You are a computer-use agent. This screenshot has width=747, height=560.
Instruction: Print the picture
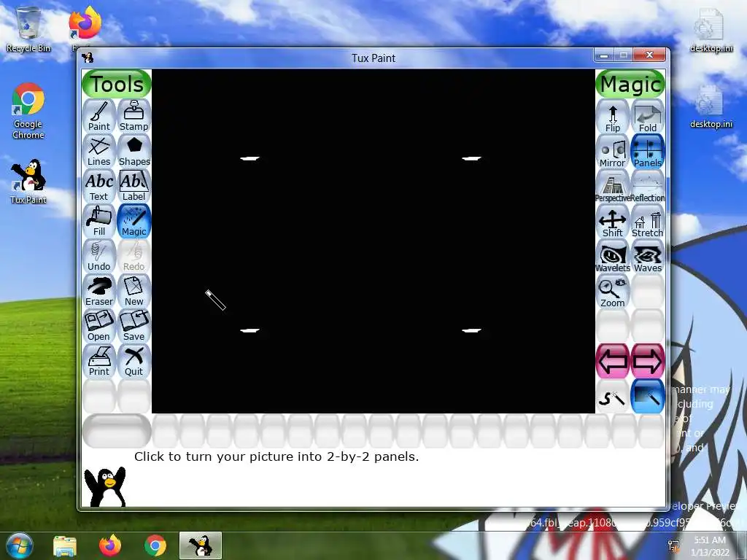click(x=99, y=361)
